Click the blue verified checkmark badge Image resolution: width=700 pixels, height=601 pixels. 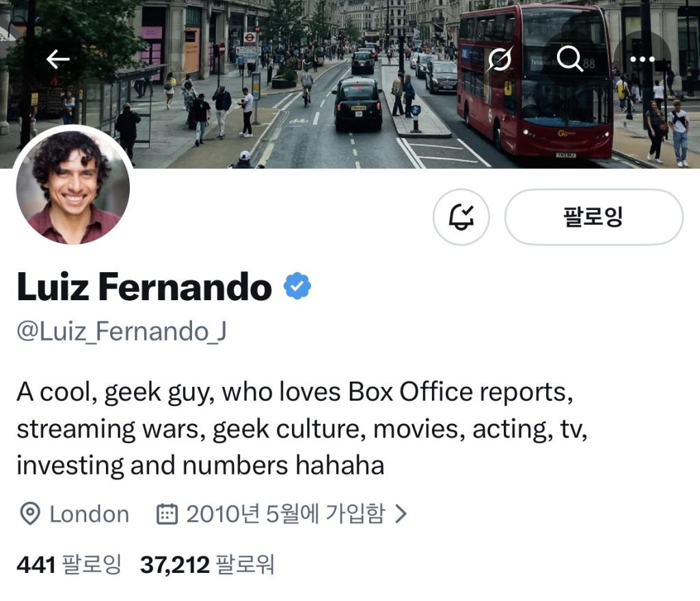coord(297,286)
